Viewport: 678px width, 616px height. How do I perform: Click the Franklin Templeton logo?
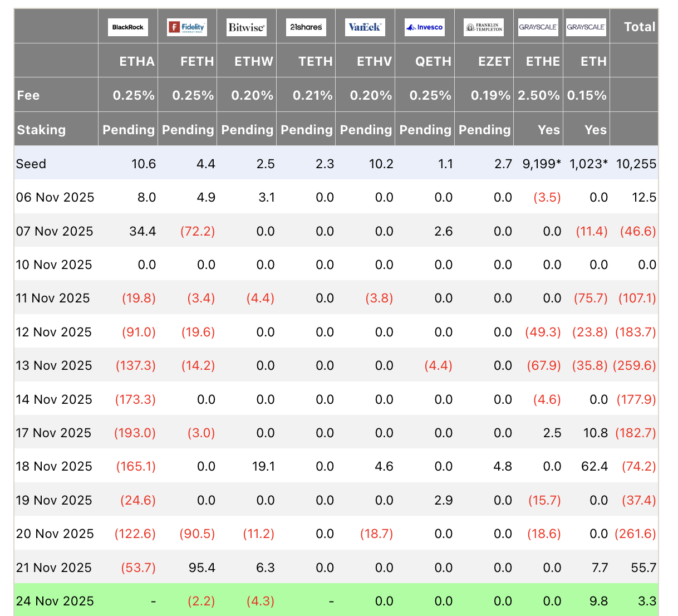pos(484,27)
